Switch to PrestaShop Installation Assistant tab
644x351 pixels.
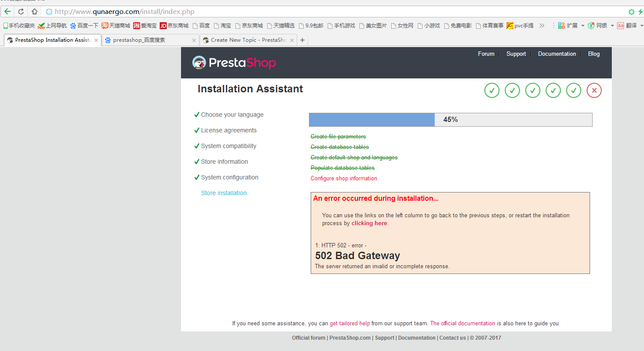point(53,40)
